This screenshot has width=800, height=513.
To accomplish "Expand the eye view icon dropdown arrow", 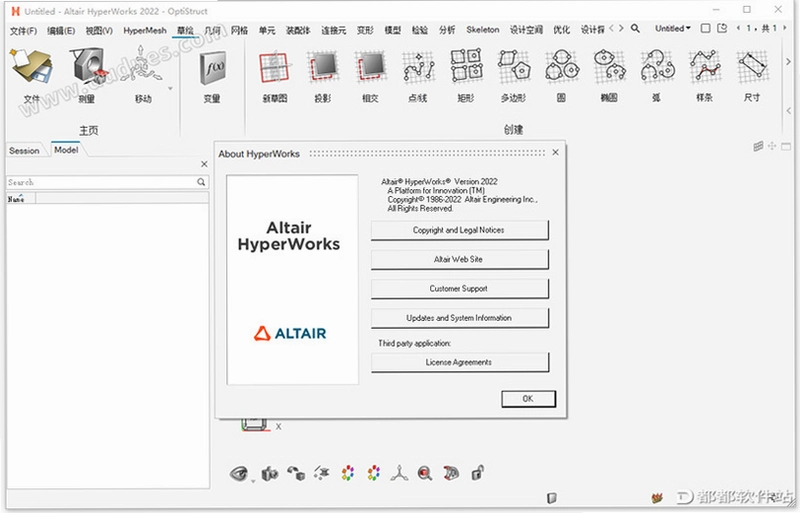I will point(253,481).
